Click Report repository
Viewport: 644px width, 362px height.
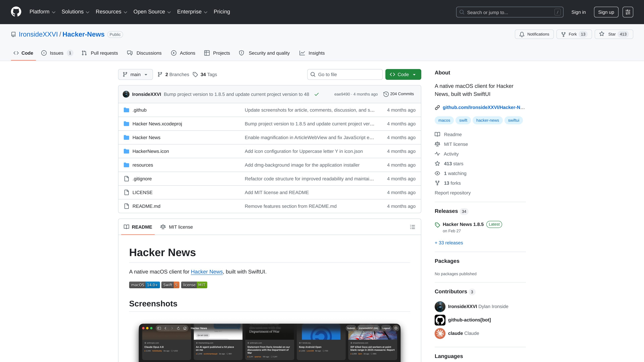(x=452, y=193)
